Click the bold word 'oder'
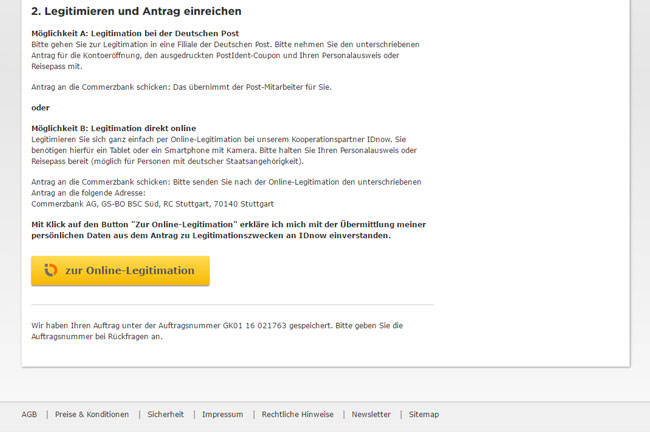The width and height of the screenshot is (650, 432). pos(40,108)
